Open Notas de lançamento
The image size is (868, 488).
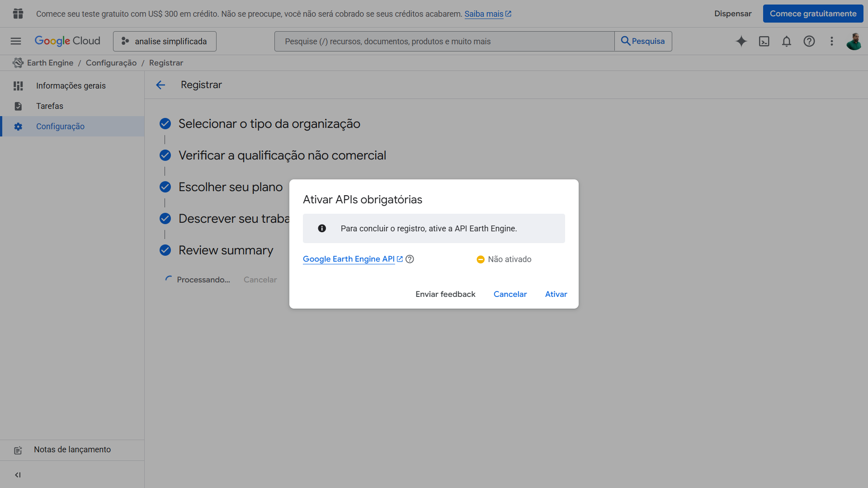[x=72, y=450]
